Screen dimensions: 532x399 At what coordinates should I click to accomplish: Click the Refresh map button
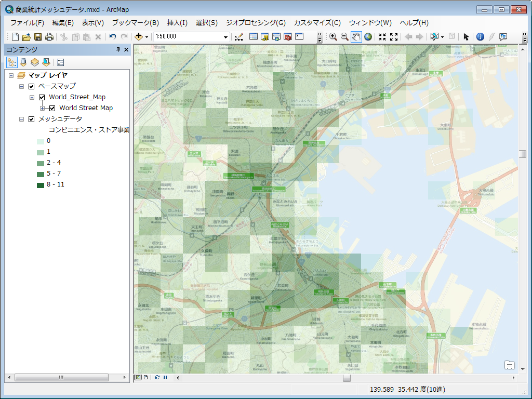pyautogui.click(x=157, y=377)
